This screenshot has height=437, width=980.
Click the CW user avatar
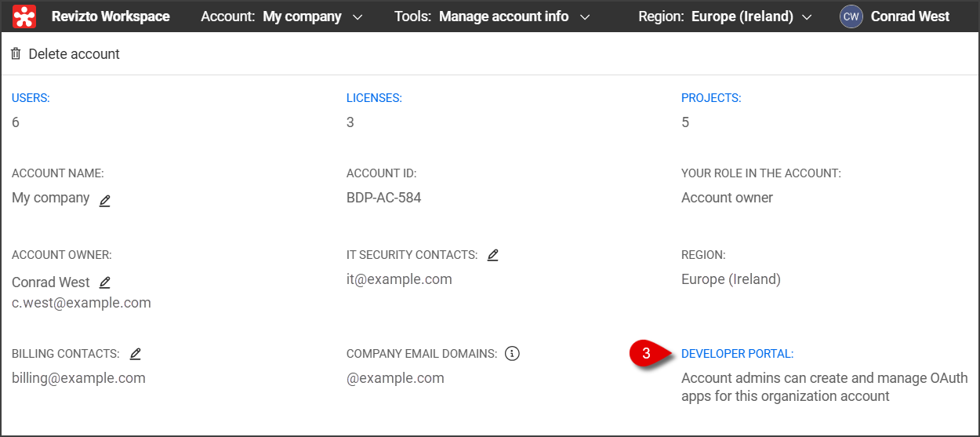(851, 16)
